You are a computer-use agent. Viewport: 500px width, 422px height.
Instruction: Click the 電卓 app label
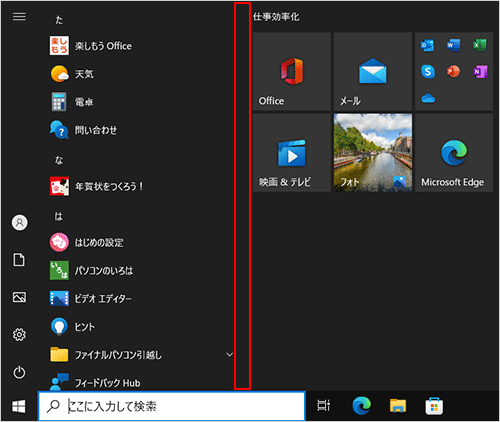(84, 102)
